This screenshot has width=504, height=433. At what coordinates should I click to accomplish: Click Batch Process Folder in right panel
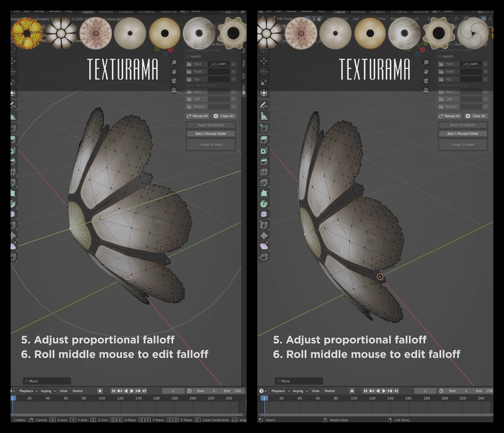coord(463,134)
